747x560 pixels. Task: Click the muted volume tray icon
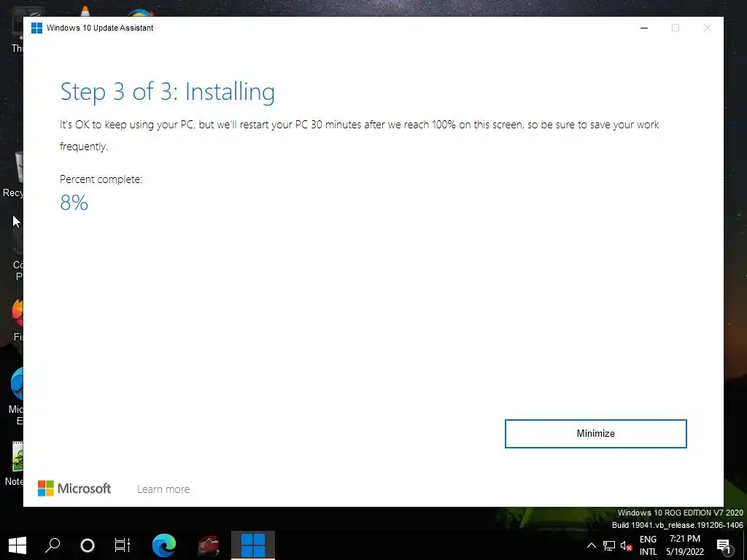point(626,545)
